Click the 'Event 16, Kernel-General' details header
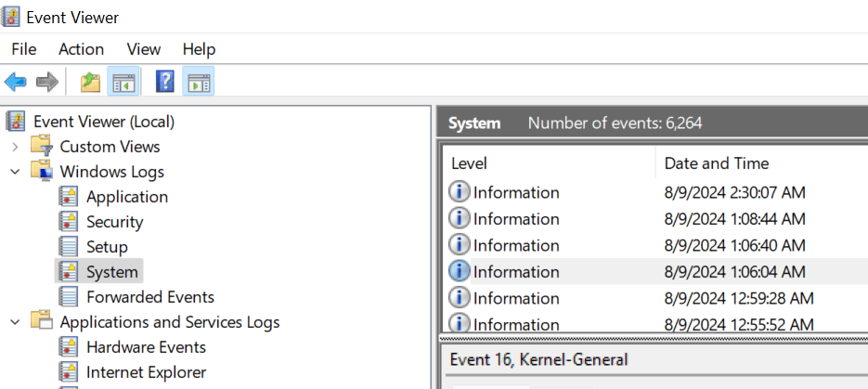The width and height of the screenshot is (868, 389). tap(539, 359)
